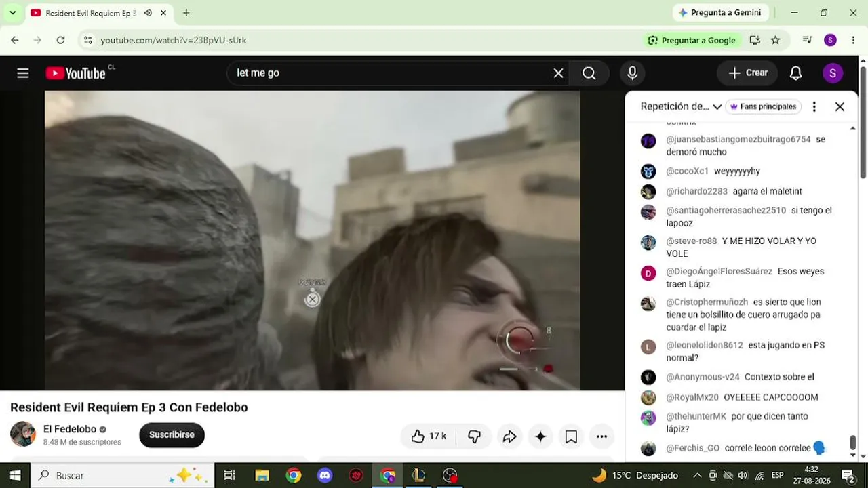868x488 pixels.
Task: Open the red gear app on taskbar
Action: click(356, 475)
